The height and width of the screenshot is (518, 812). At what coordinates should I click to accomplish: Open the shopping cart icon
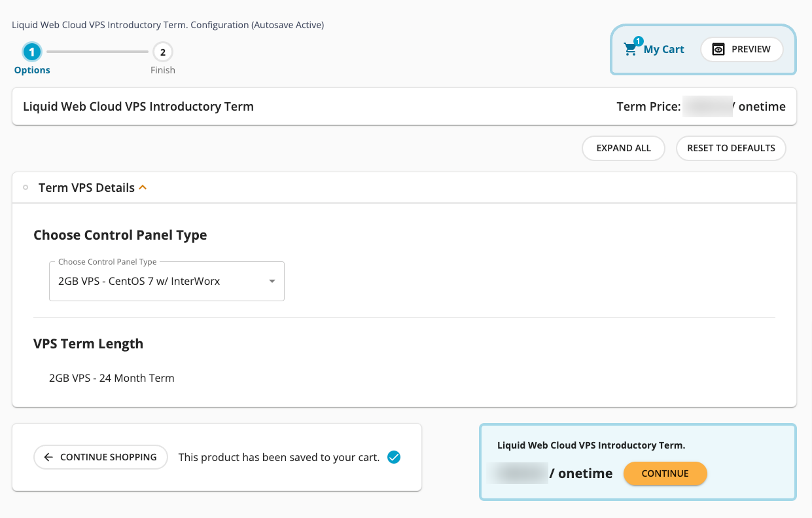coord(630,49)
